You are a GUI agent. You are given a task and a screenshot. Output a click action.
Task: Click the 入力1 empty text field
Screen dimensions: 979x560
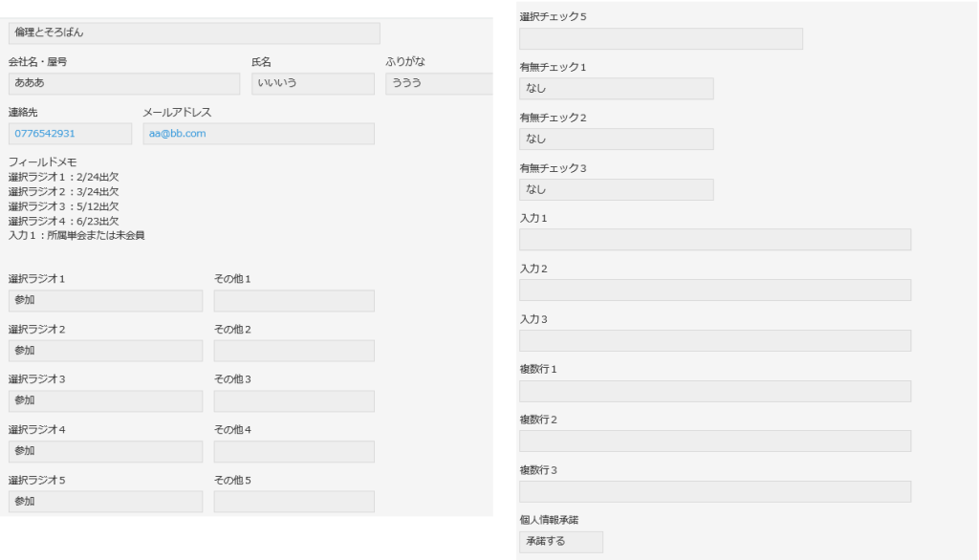(x=714, y=240)
